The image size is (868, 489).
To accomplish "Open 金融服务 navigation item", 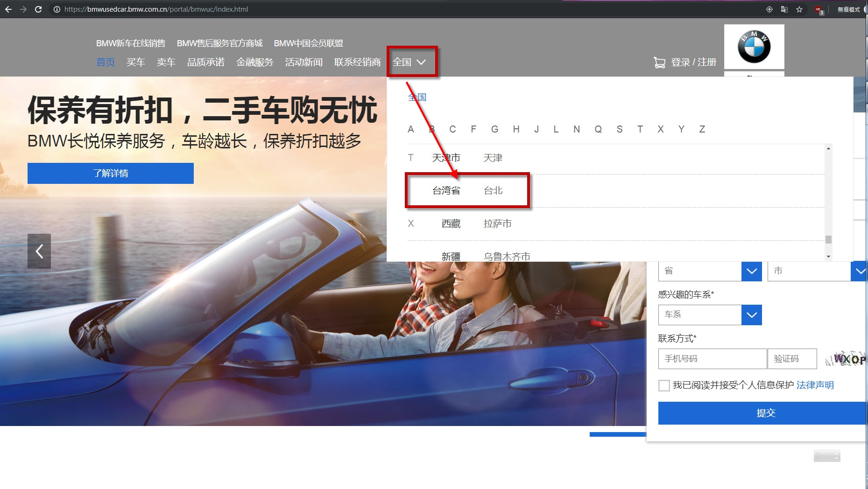I will pos(255,62).
